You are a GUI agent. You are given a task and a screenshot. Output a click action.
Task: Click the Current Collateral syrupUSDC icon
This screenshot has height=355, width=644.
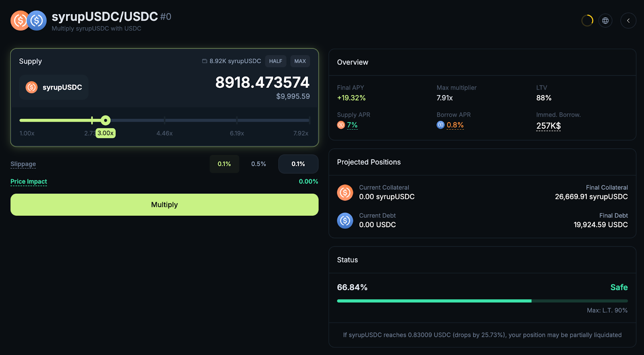click(x=345, y=192)
